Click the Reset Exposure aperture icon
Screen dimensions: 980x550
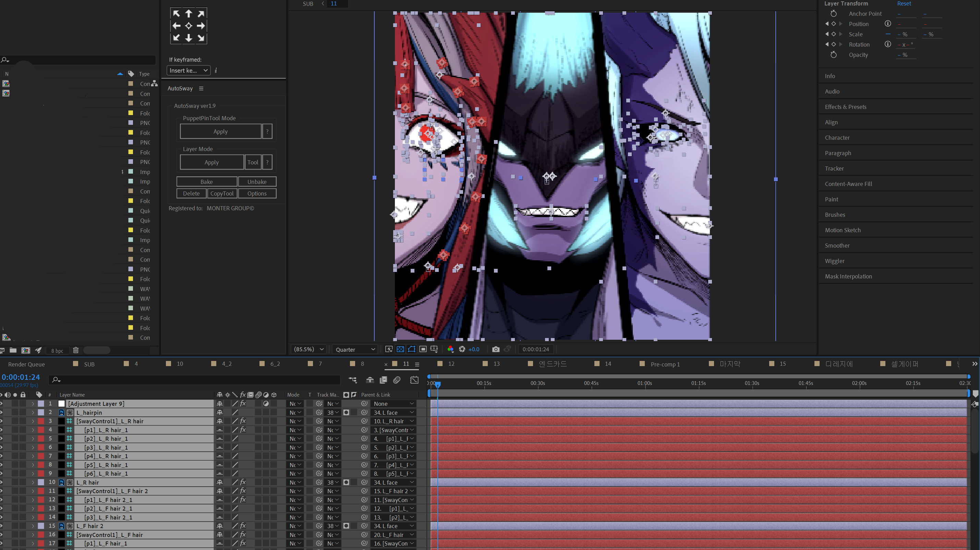pos(462,349)
